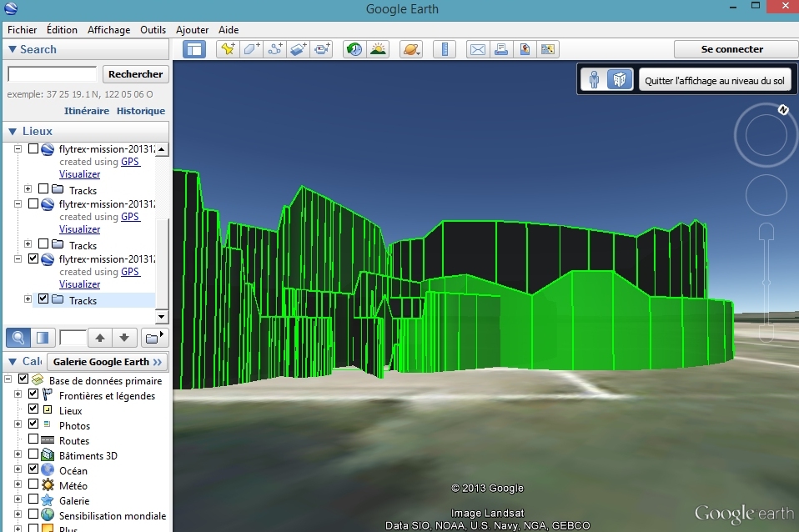
Task: Click the zoom slider handle
Action: tap(766, 283)
